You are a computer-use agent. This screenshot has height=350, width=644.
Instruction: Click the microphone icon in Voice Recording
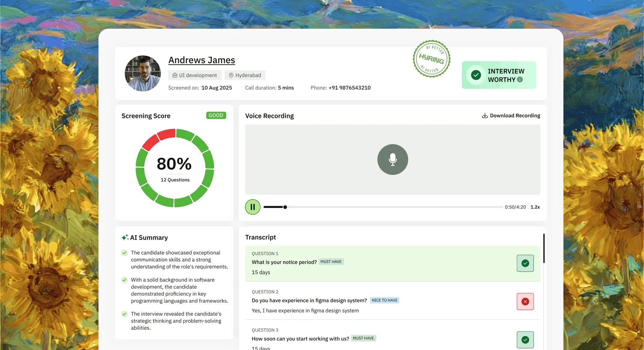[x=392, y=160]
